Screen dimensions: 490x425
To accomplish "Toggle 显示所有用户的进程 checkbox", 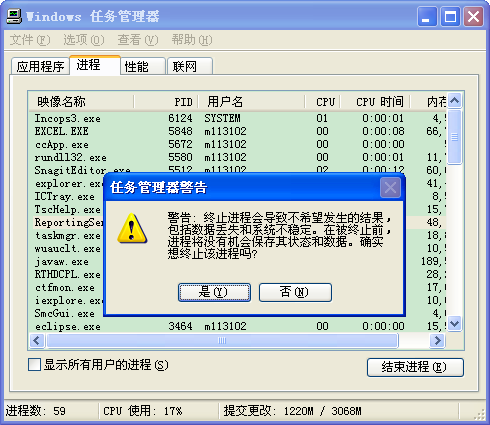I will pyautogui.click(x=35, y=365).
